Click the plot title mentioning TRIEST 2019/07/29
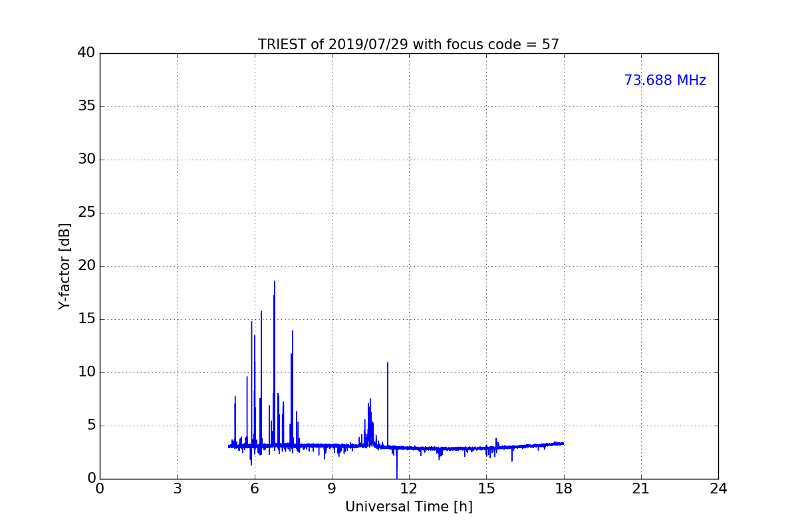Viewport: 798px width, 532px height. tap(408, 45)
